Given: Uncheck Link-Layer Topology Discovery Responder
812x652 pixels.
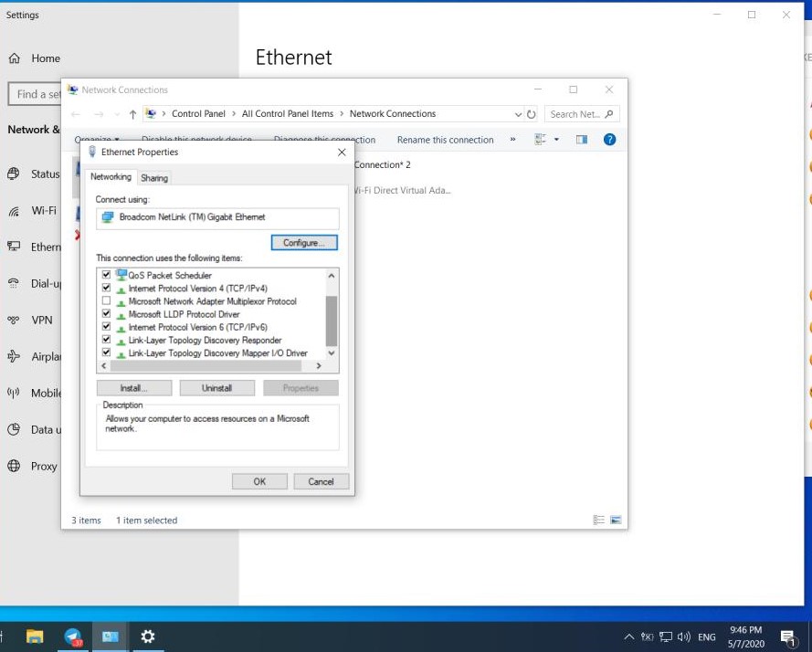Looking at the screenshot, I should click(106, 339).
